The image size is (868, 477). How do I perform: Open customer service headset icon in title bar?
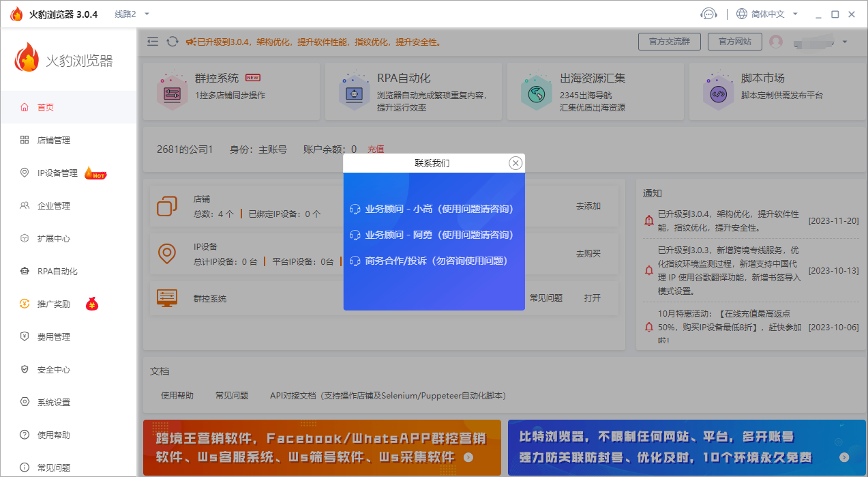tap(709, 14)
